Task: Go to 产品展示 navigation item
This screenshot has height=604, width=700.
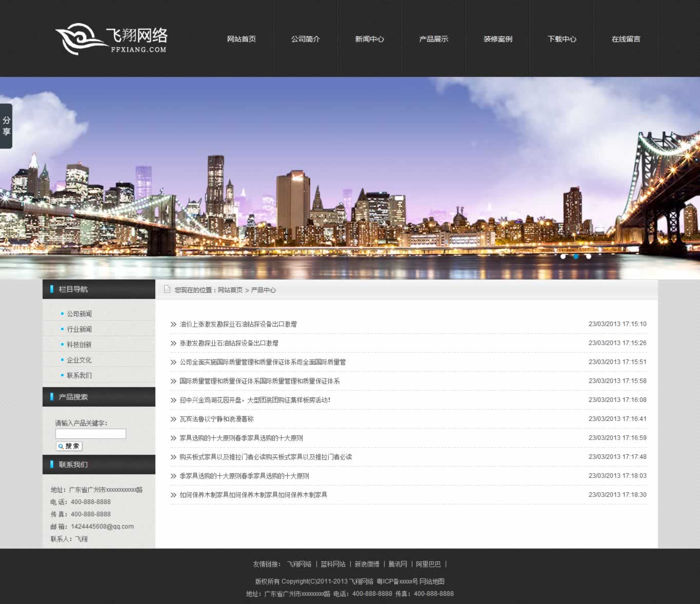Action: [x=433, y=39]
